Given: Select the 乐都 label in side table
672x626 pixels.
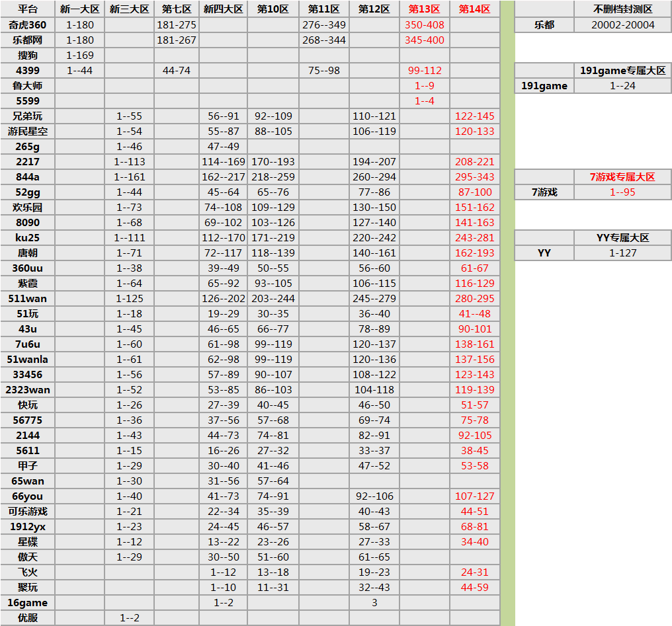Looking at the screenshot, I should 544,25.
